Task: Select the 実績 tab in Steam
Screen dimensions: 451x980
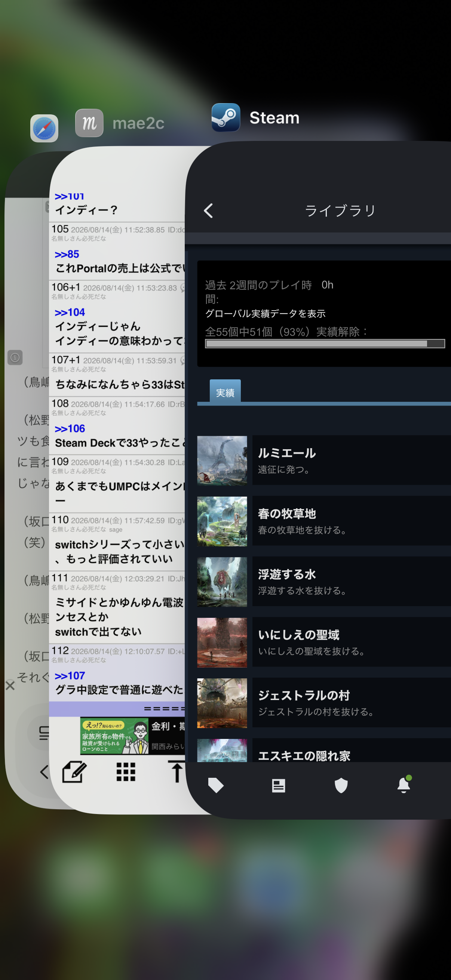Action: tap(225, 391)
